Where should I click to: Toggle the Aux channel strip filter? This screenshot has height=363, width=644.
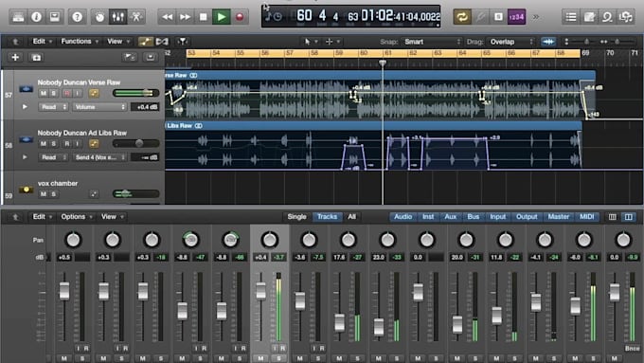451,217
